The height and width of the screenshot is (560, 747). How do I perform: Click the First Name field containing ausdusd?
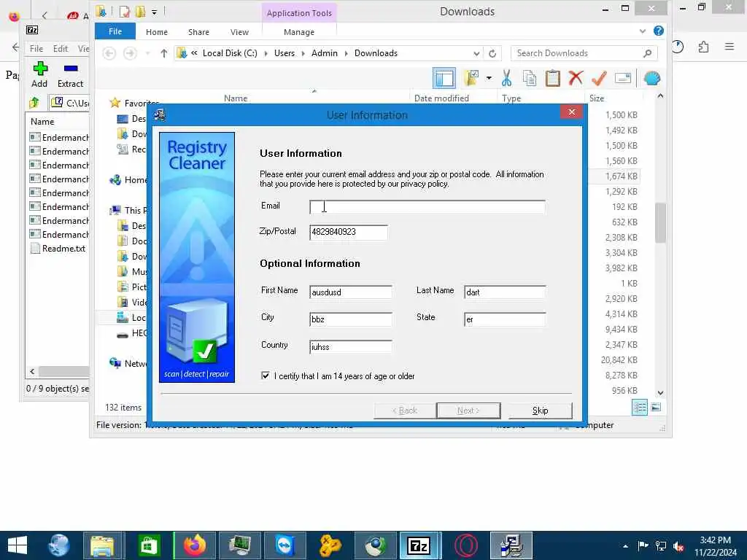click(x=351, y=292)
